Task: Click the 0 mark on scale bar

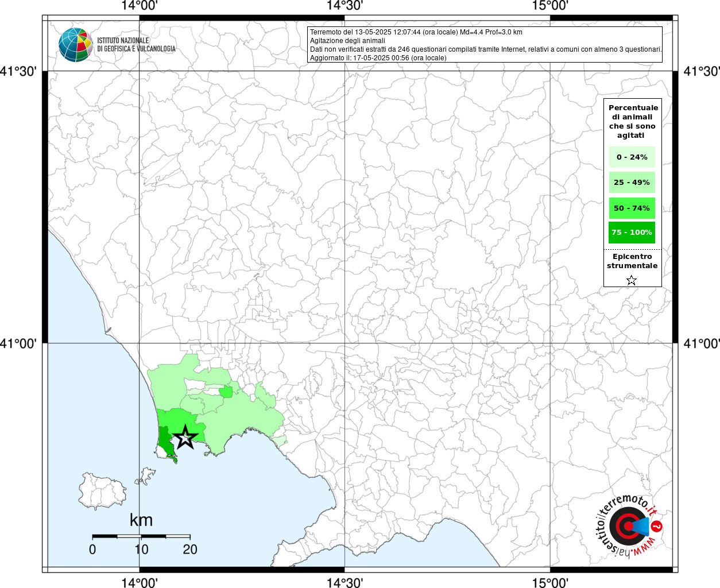Action: pyautogui.click(x=92, y=550)
